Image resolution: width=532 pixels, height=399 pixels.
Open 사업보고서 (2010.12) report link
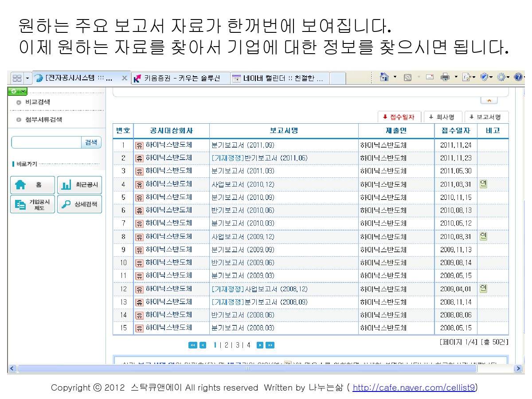pos(243,184)
